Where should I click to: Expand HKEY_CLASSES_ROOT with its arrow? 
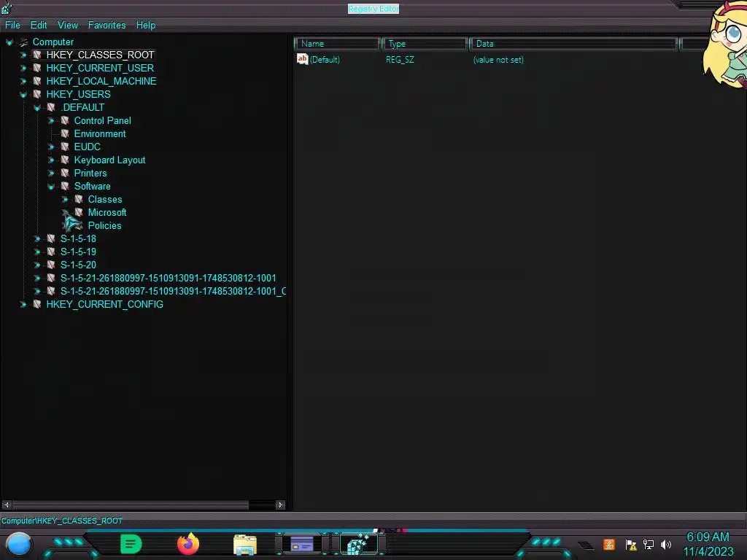click(x=23, y=55)
